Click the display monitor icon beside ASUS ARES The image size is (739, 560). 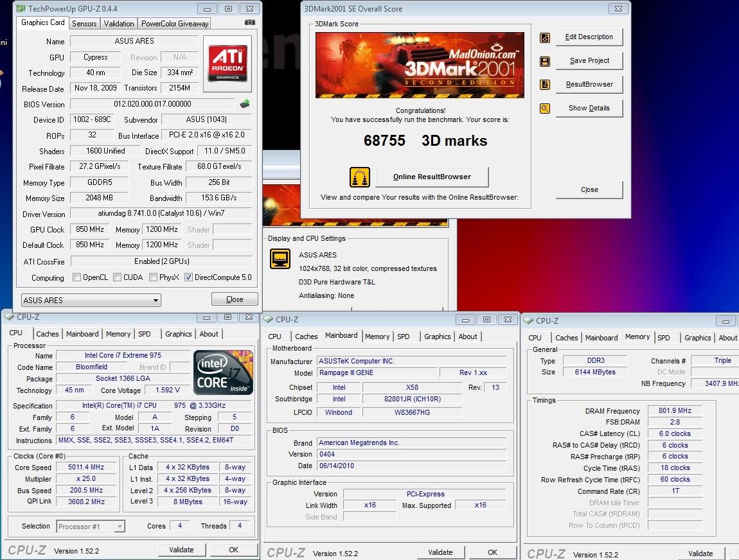click(x=280, y=259)
